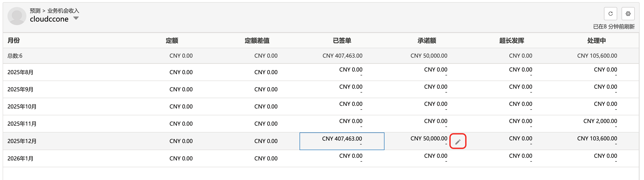Click the 定额 column header

click(172, 40)
